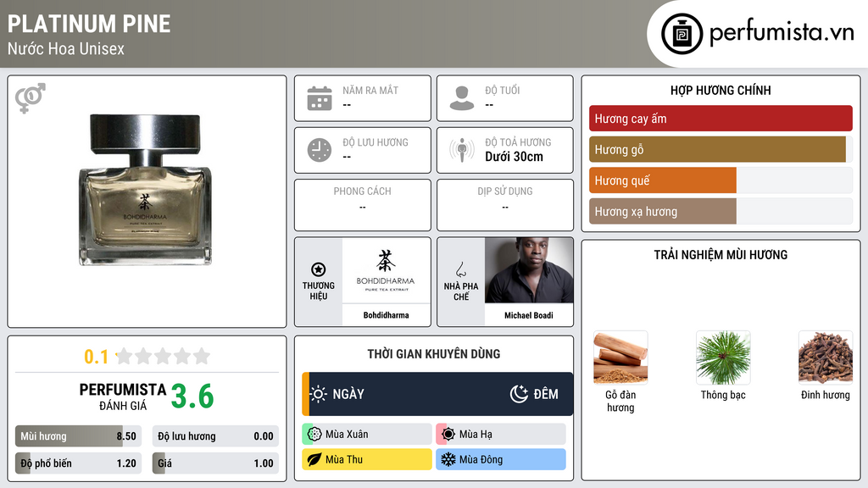868x488 pixels.
Task: Click the ĐÊM label in night bar
Action: click(546, 394)
